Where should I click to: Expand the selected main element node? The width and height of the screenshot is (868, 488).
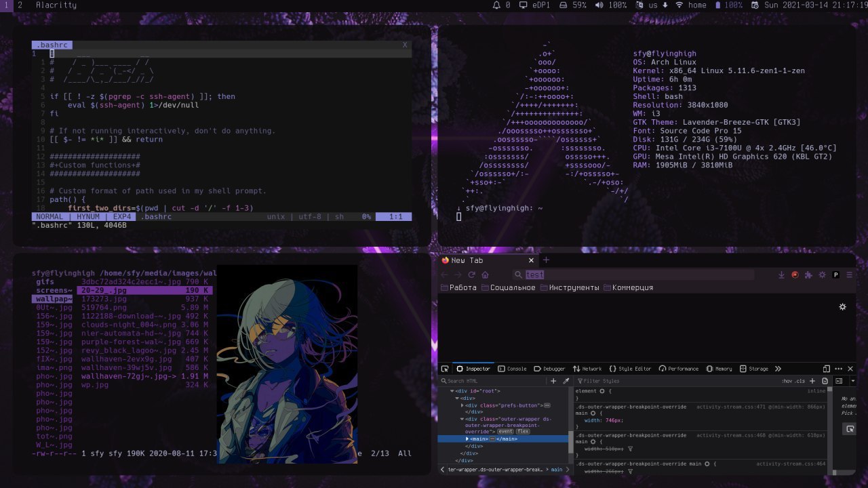(x=467, y=439)
